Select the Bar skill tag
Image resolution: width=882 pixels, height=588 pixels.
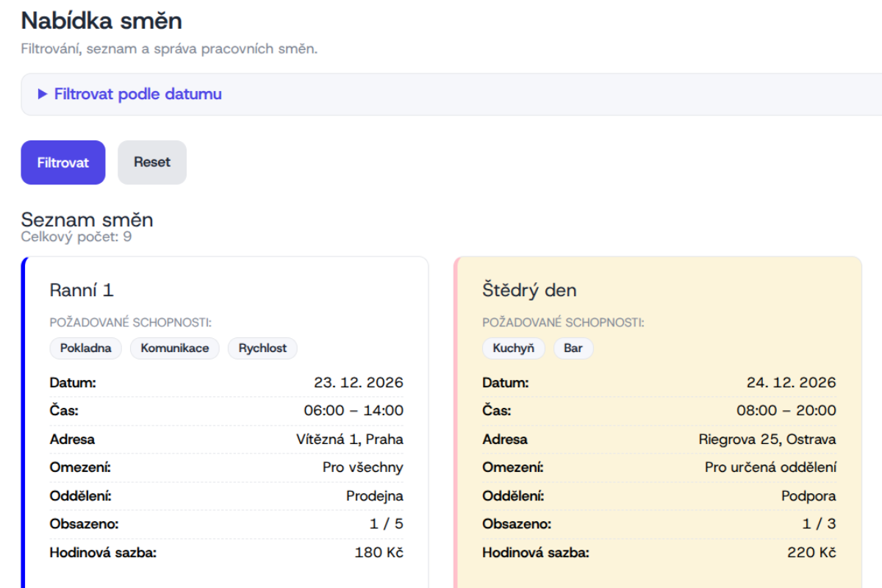tap(573, 348)
